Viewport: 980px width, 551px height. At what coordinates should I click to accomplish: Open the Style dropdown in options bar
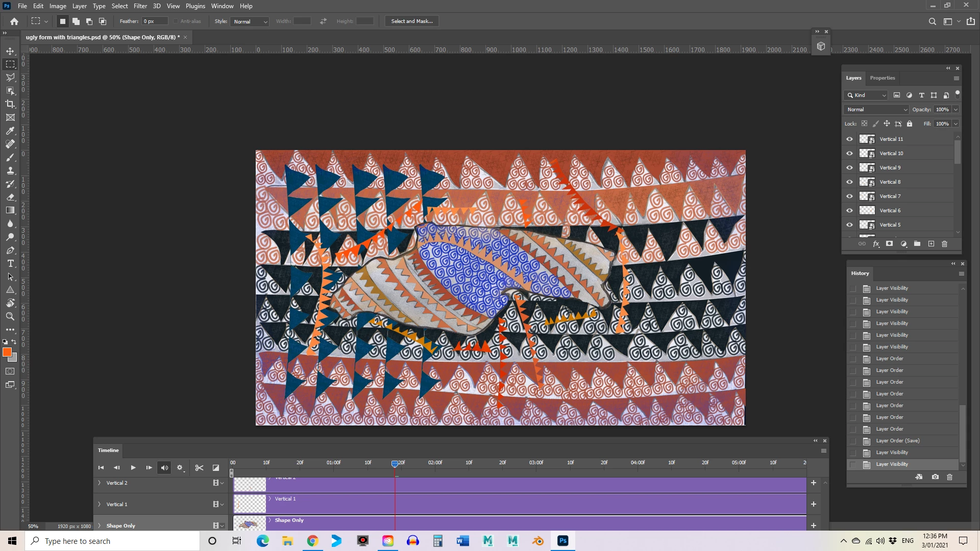click(x=250, y=21)
